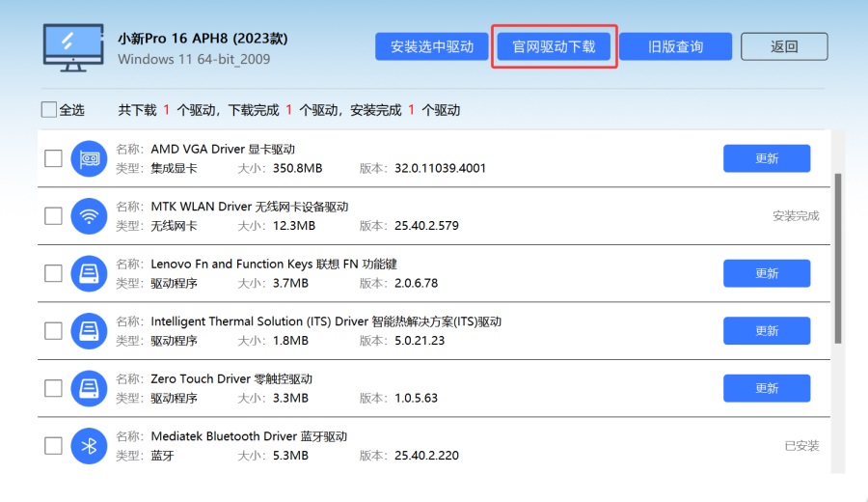Click the AMD VGA Driver 显卡驱动 name
The image size is (868, 502).
coord(223,149)
